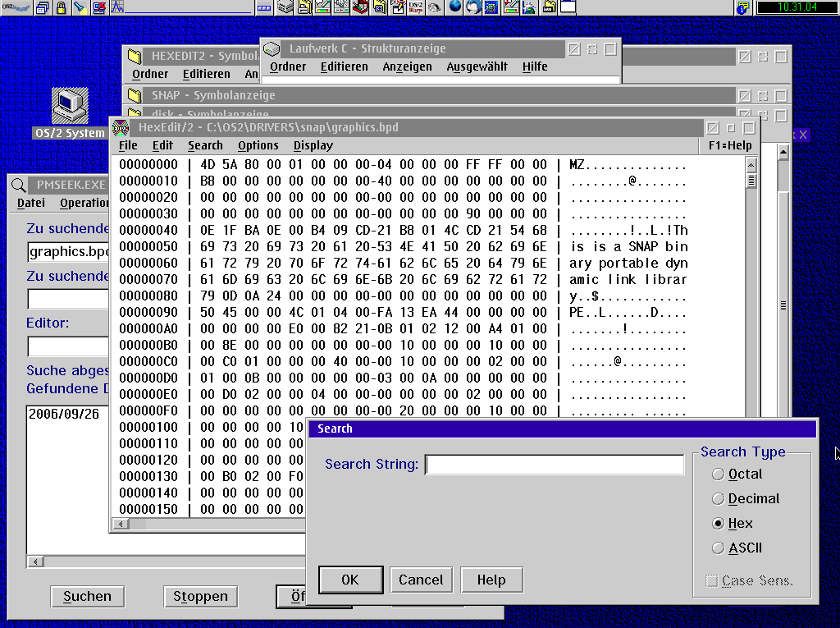Click the system activity pulse graph icon
This screenshot has width=840, height=628.
tap(117, 7)
